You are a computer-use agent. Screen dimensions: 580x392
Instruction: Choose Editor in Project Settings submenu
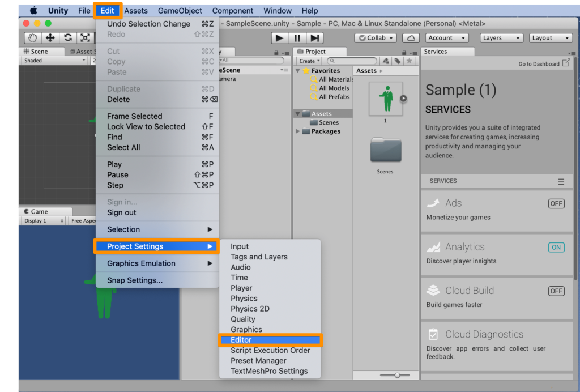tap(270, 340)
